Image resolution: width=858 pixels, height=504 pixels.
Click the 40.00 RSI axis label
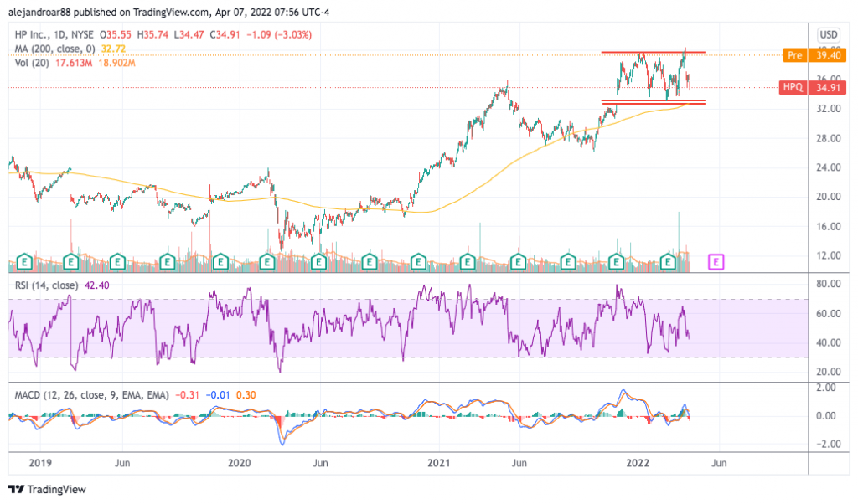pyautogui.click(x=829, y=342)
